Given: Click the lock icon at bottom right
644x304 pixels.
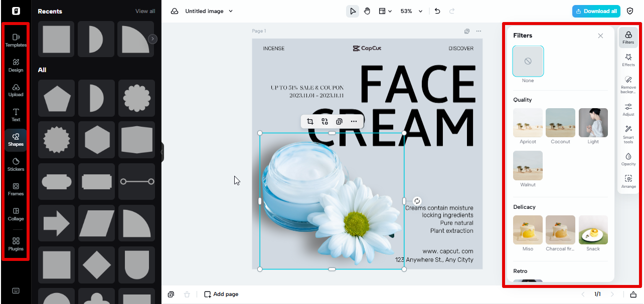Looking at the screenshot, I should coord(633,294).
